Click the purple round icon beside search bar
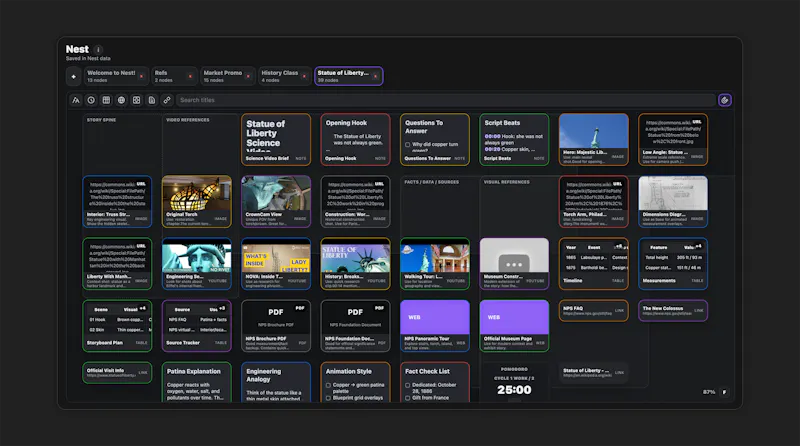Viewport: 800px width, 446px height. (724, 100)
